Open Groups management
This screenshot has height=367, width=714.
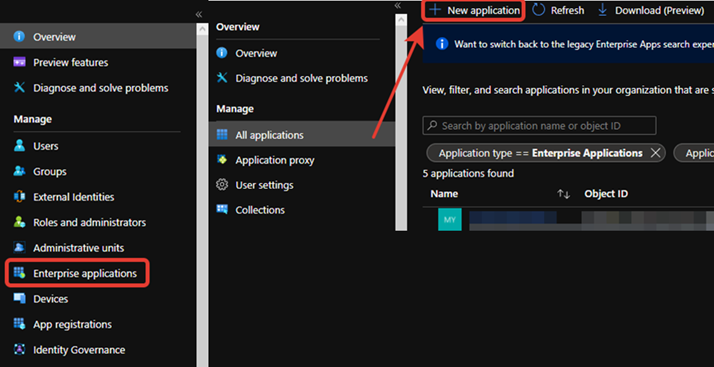point(50,171)
